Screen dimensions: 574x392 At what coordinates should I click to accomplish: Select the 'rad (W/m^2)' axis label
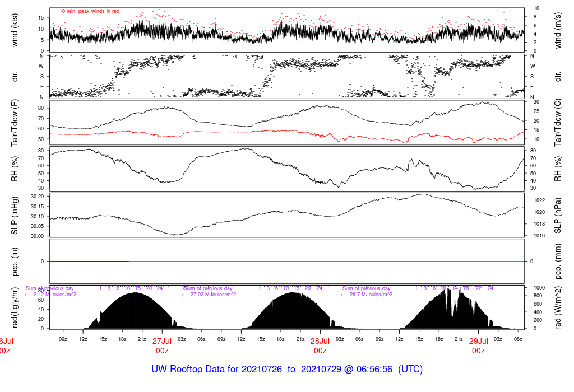point(558,308)
